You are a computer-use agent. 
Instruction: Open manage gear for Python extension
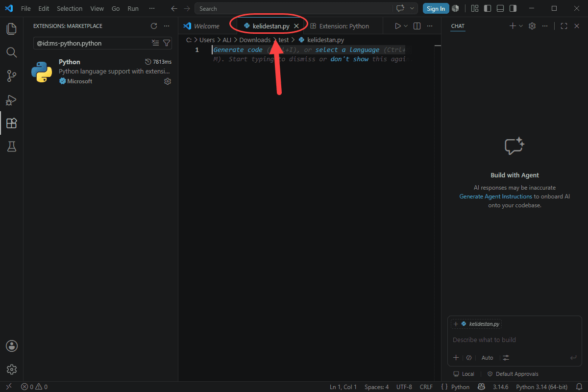[x=168, y=81]
